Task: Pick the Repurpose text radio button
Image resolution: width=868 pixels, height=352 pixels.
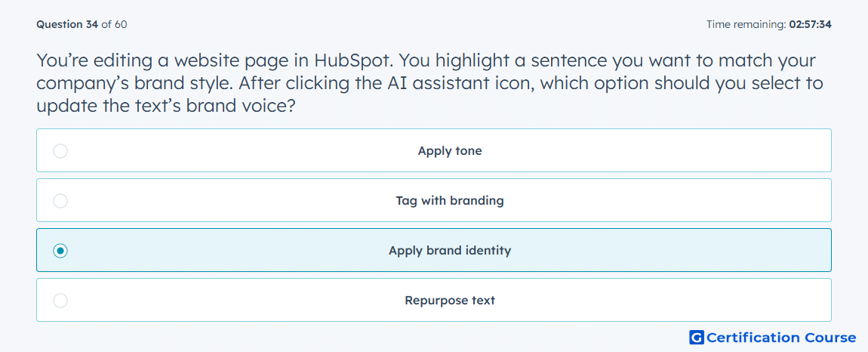Action: [60, 301]
